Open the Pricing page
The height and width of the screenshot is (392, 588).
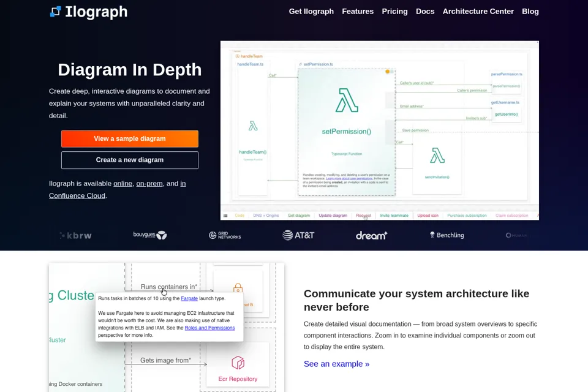tap(394, 12)
